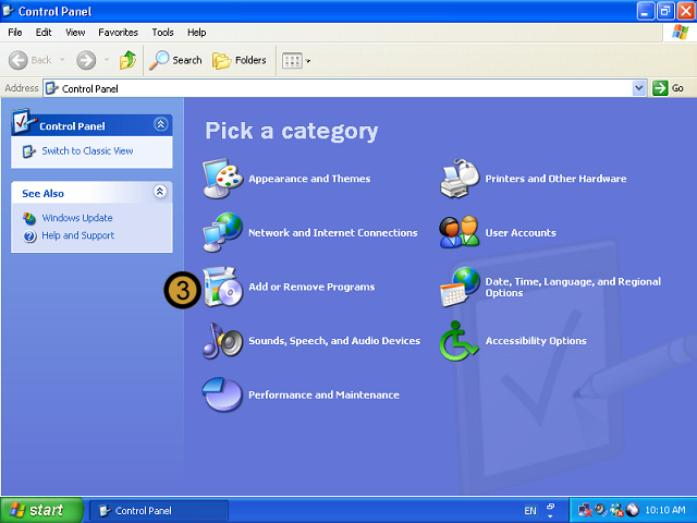This screenshot has height=523, width=697.
Task: Open the Help menu
Action: click(x=196, y=32)
